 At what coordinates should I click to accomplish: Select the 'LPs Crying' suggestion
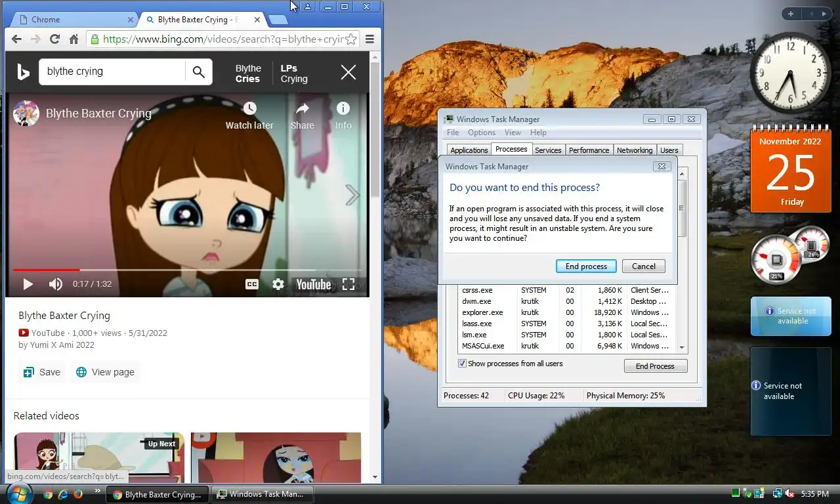pos(294,73)
